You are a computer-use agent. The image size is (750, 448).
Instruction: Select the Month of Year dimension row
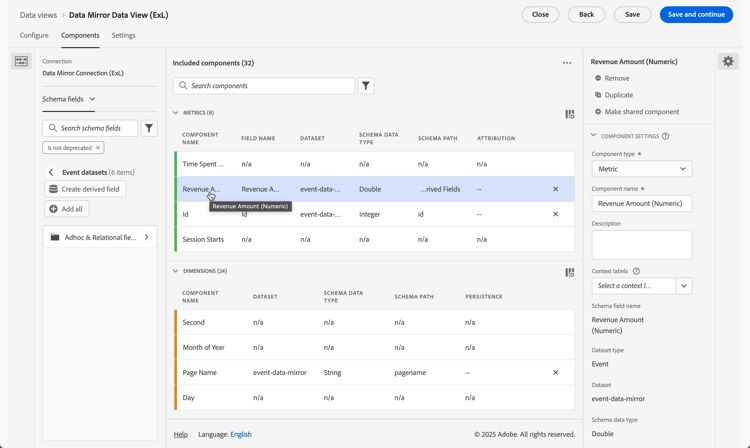coord(375,347)
